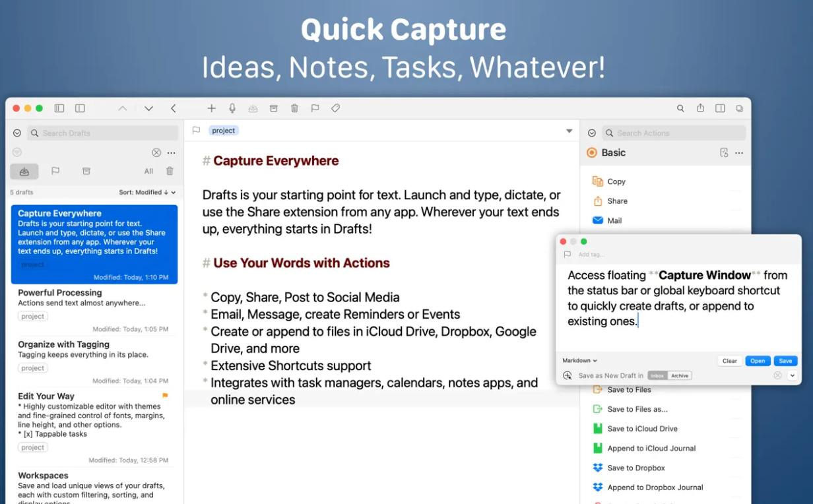
Task: Flag draft using the main toolbar flag icon
Action: pos(315,108)
